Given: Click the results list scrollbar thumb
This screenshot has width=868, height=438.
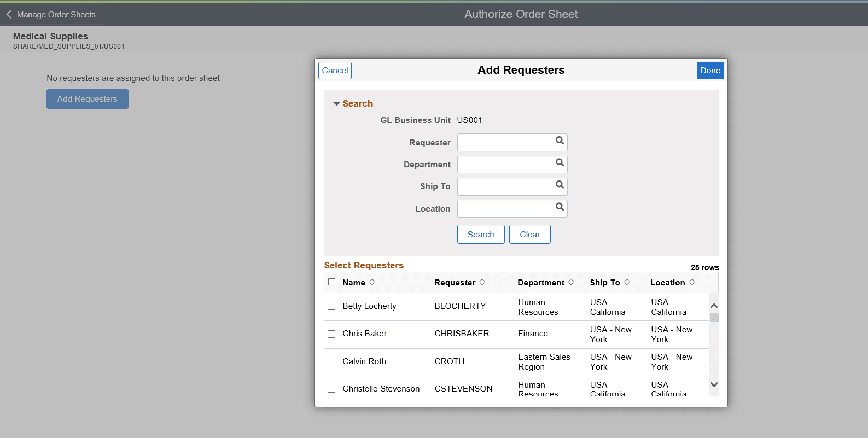Looking at the screenshot, I should [714, 317].
